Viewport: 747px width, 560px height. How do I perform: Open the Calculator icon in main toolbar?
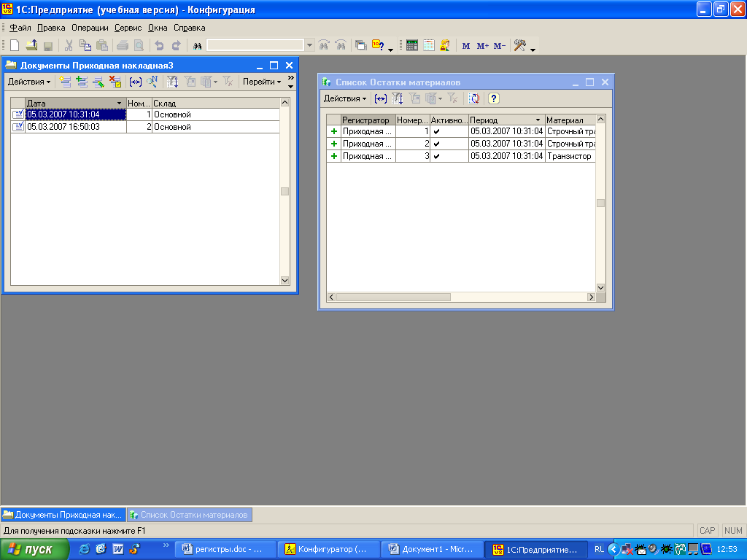coord(412,45)
